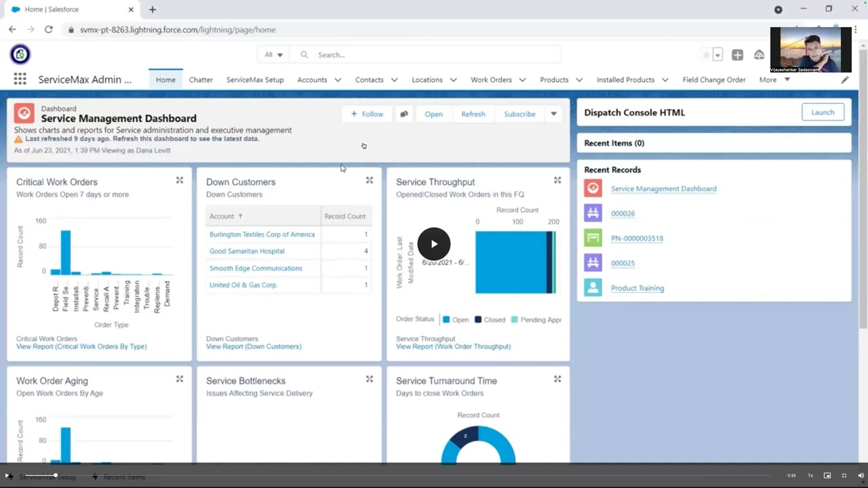Expand the Locations tab dropdown chevron
The image size is (868, 488).
[x=454, y=80]
